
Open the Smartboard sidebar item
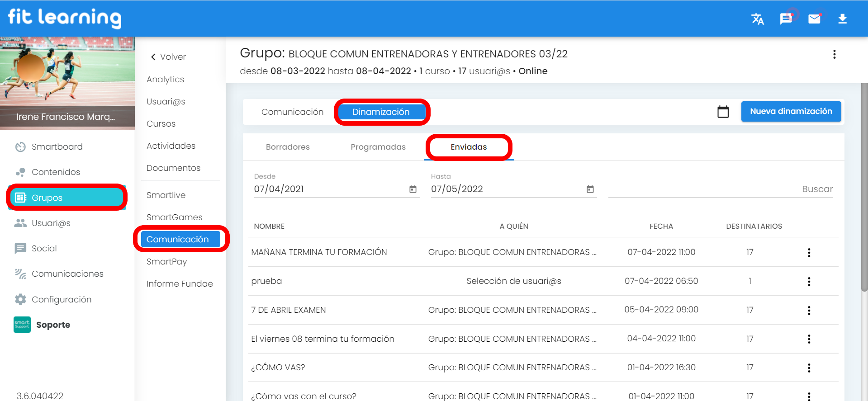tap(57, 147)
